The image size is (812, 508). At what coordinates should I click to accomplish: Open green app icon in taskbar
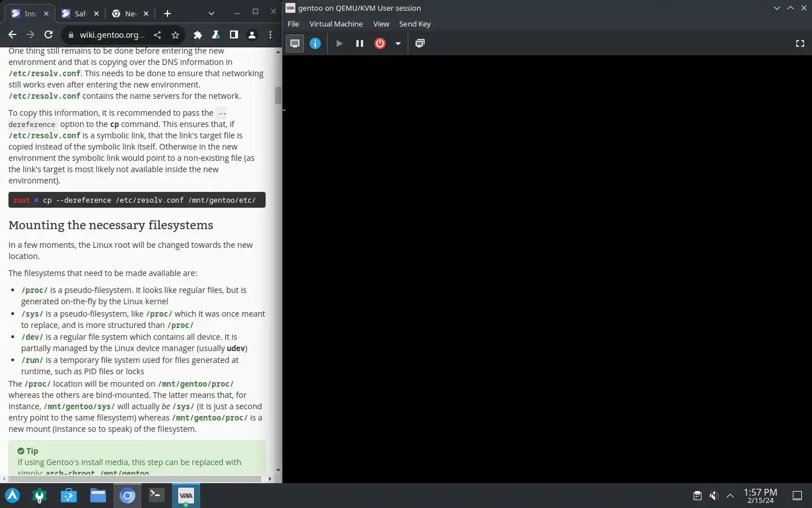[x=39, y=496]
